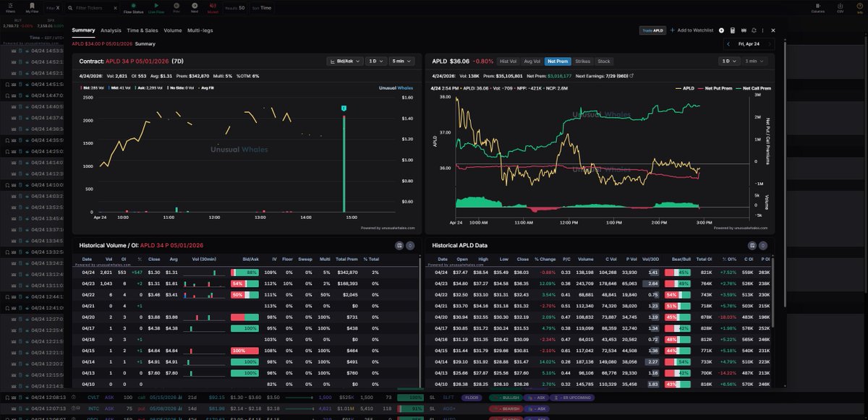The image size is (868, 420).
Task: Go to Prev page of flow
Action: (176, 8)
